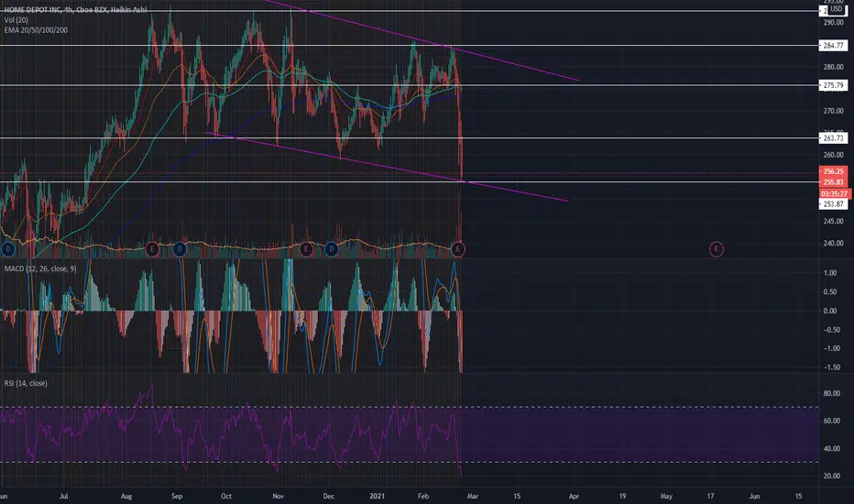The height and width of the screenshot is (504, 854).
Task: Open the September dividend marker
Action: (180, 249)
